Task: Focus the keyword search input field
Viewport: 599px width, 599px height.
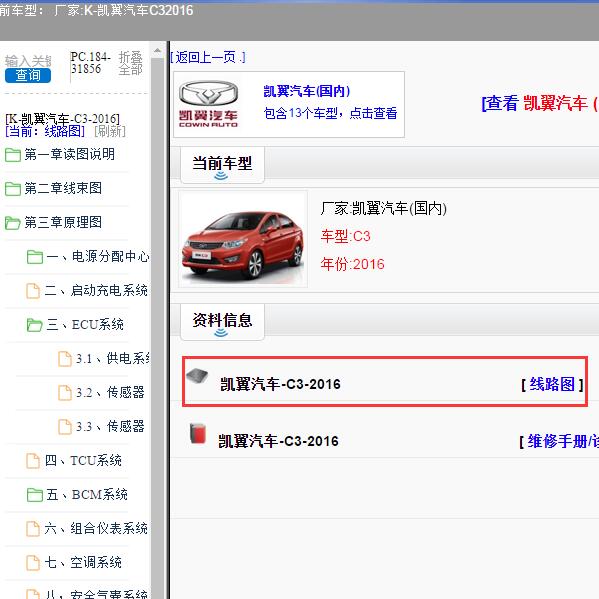Action: (28, 61)
